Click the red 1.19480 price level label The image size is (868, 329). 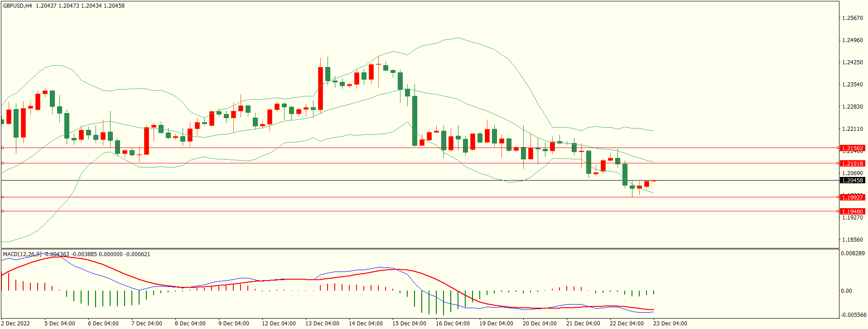[x=852, y=211]
